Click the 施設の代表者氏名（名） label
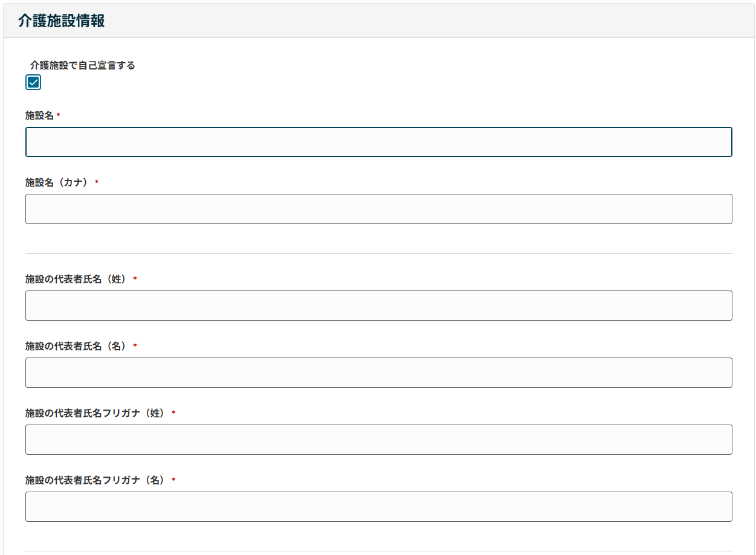Screen dimensions: 756x555 click(x=77, y=346)
